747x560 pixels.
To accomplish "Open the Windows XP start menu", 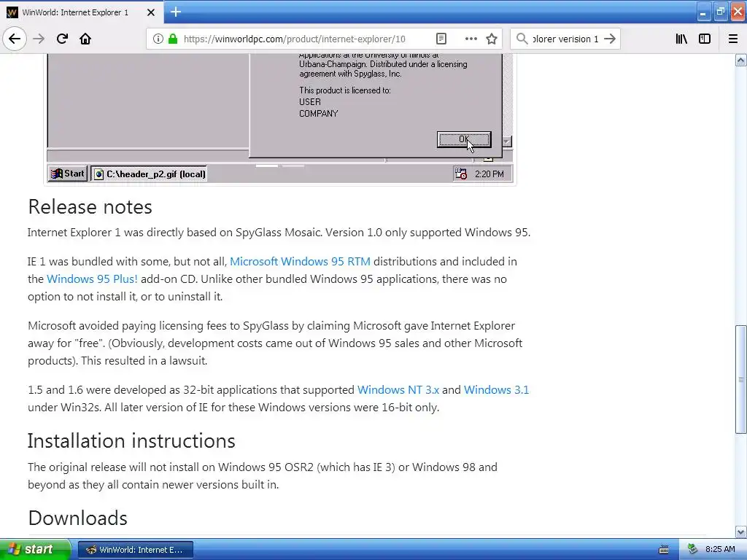I will pyautogui.click(x=35, y=550).
